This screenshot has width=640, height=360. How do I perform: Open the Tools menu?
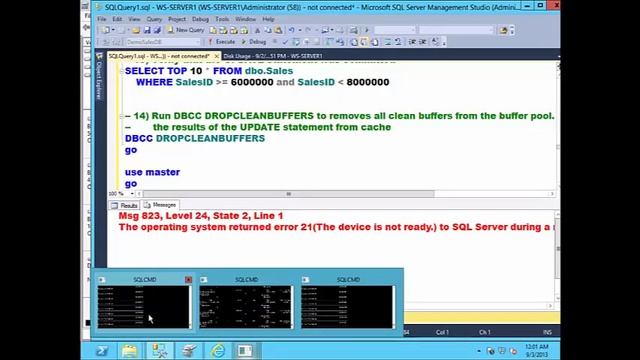[x=222, y=19]
